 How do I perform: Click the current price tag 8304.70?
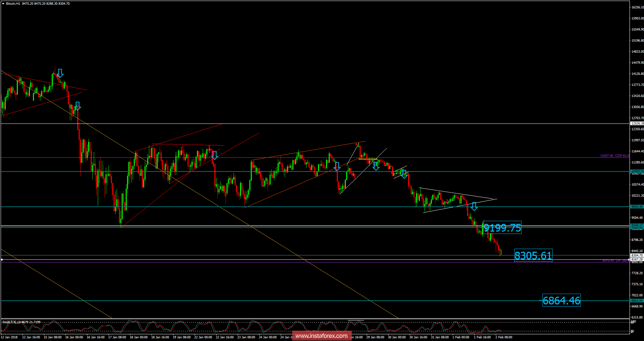pos(637,255)
